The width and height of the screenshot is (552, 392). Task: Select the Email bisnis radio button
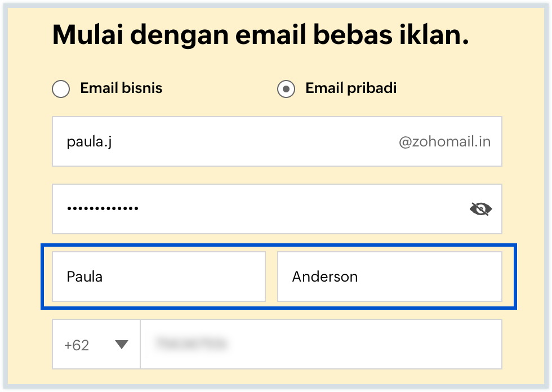(x=61, y=89)
